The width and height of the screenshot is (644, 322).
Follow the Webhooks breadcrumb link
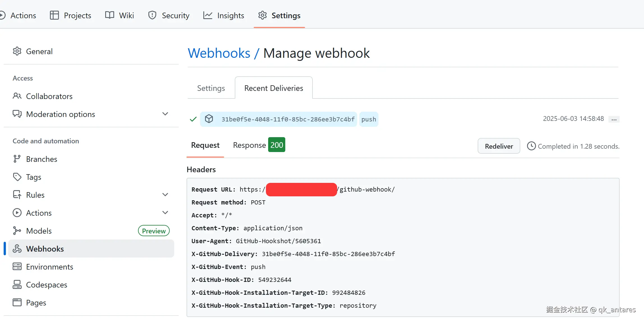tap(219, 53)
